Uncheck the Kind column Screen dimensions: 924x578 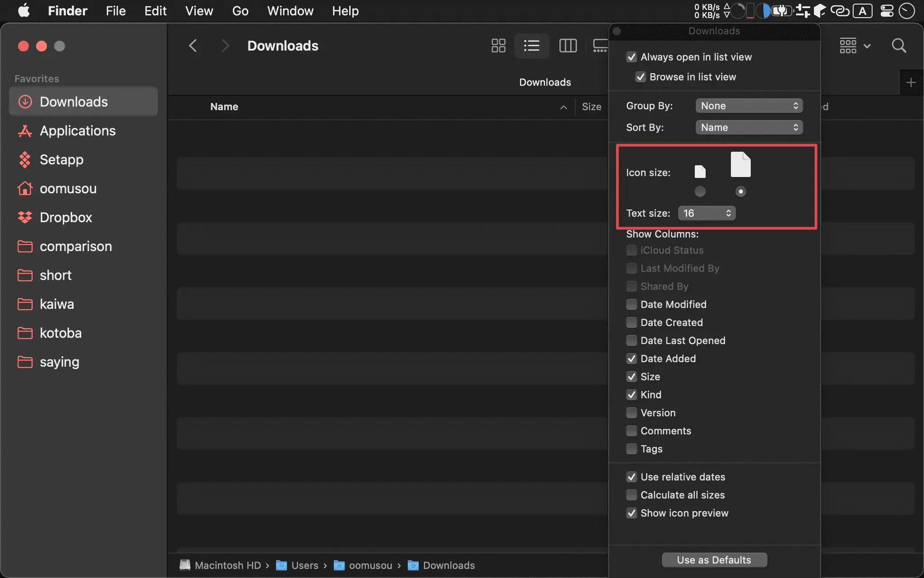(631, 395)
